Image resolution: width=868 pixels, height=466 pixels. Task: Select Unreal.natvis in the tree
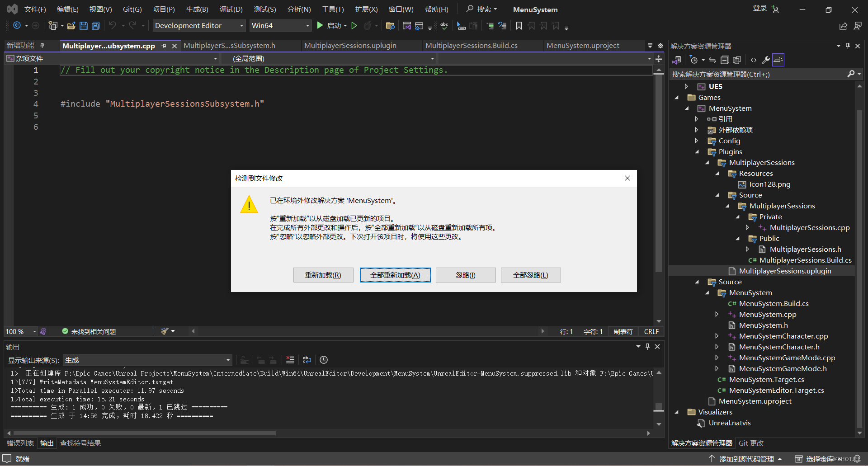(x=730, y=423)
